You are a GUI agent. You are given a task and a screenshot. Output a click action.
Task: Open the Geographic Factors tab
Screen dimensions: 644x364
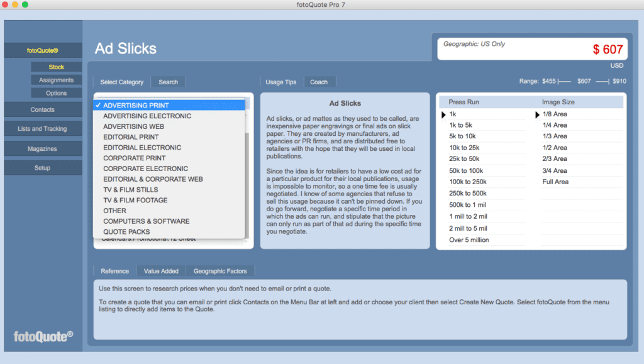[220, 271]
